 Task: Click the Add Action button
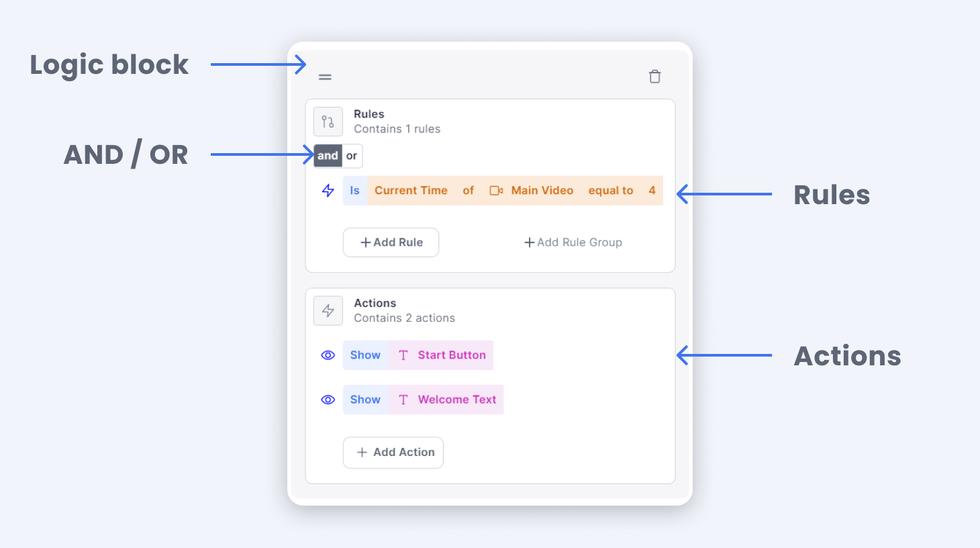[x=393, y=453]
